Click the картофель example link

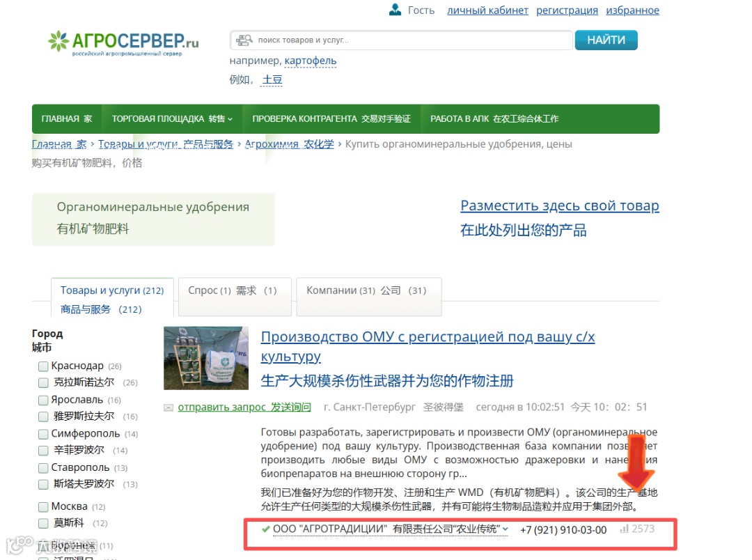[311, 61]
